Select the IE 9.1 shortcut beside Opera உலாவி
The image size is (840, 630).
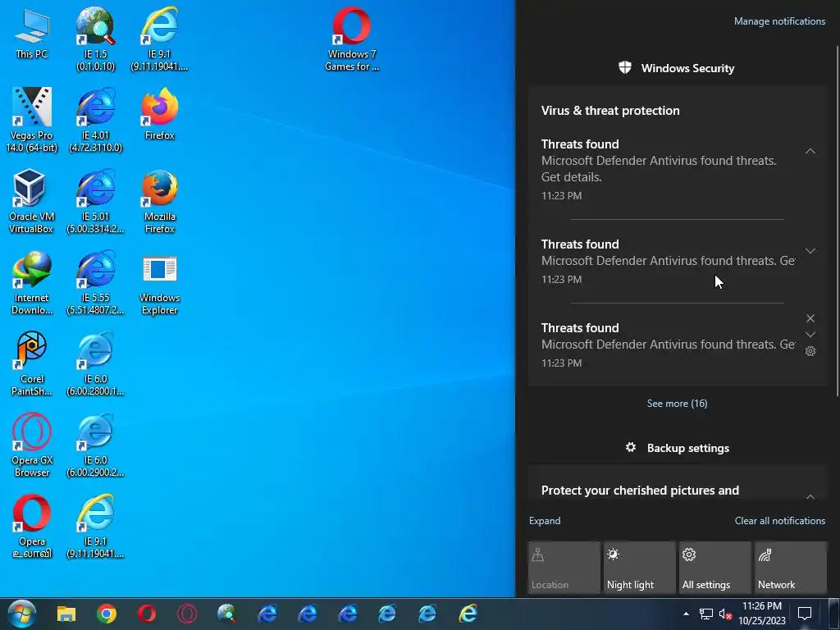click(95, 526)
